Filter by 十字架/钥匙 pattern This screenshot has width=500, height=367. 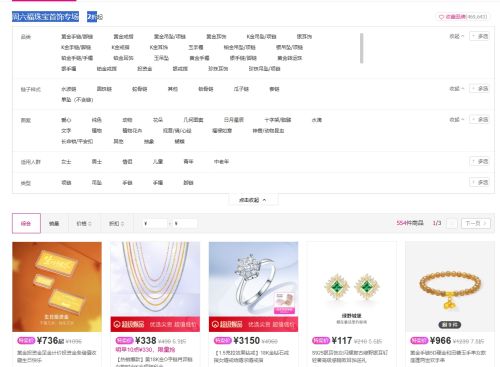[x=278, y=120]
